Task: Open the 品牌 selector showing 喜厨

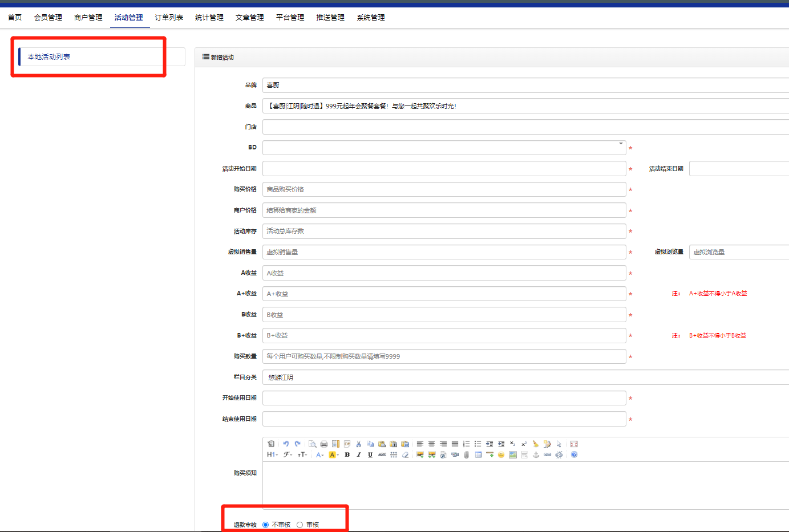Action: pos(525,85)
